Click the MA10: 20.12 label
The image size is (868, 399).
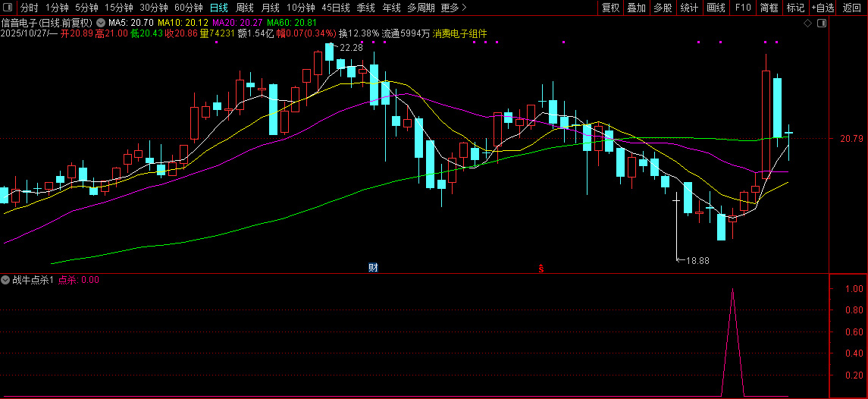pyautogui.click(x=183, y=23)
